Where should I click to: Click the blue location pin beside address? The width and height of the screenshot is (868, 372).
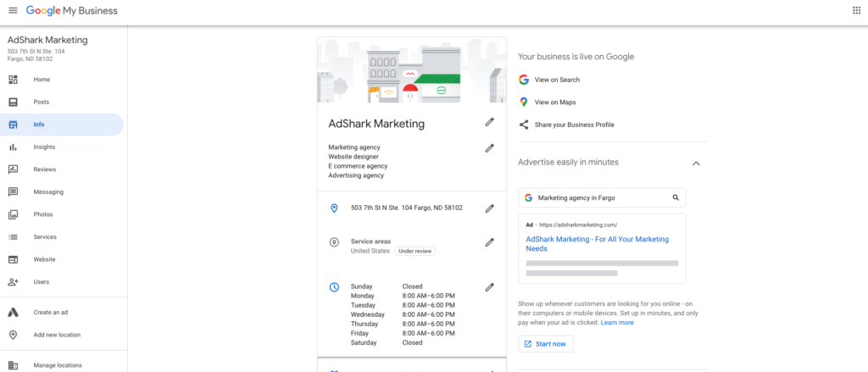tap(334, 208)
